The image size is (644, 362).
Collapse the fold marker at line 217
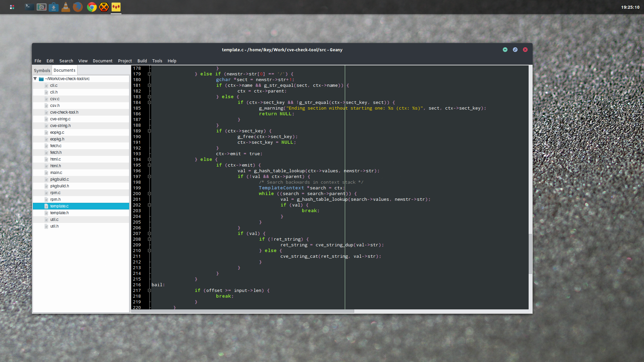click(149, 291)
